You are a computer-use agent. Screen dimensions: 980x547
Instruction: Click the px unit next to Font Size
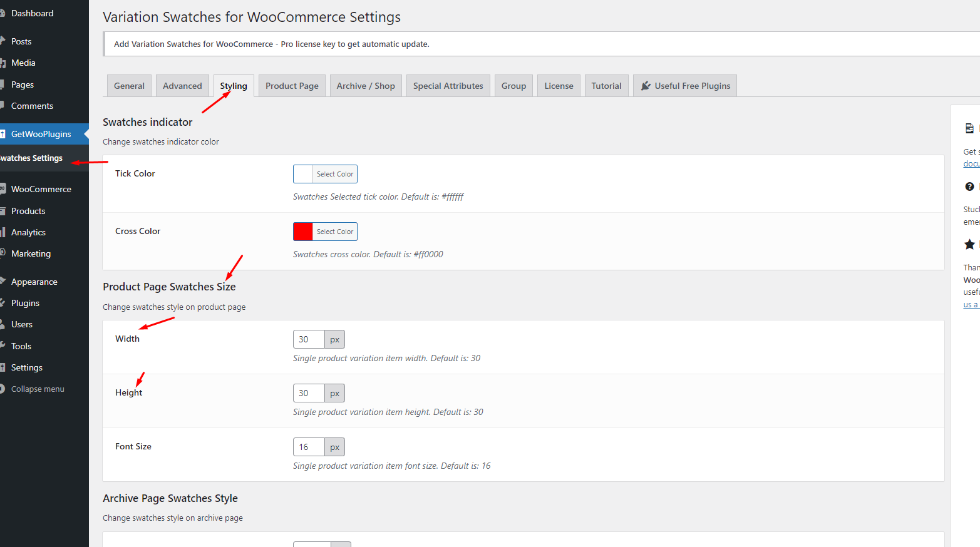pyautogui.click(x=335, y=447)
